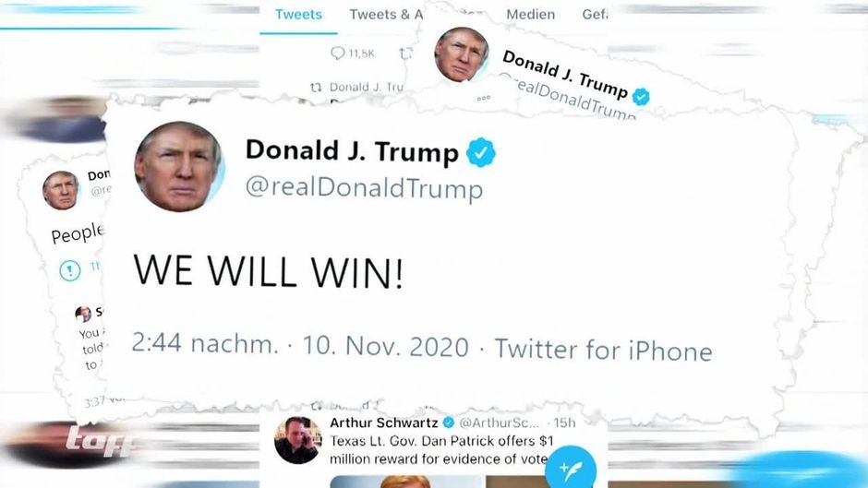This screenshot has width=868, height=488.
Task: Open the three-dot more options menu
Action: (x=483, y=98)
